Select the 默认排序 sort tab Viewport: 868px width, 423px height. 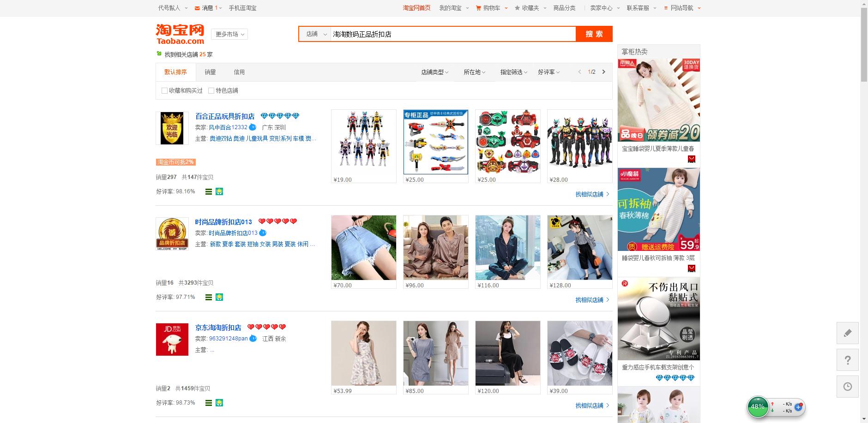(x=176, y=72)
